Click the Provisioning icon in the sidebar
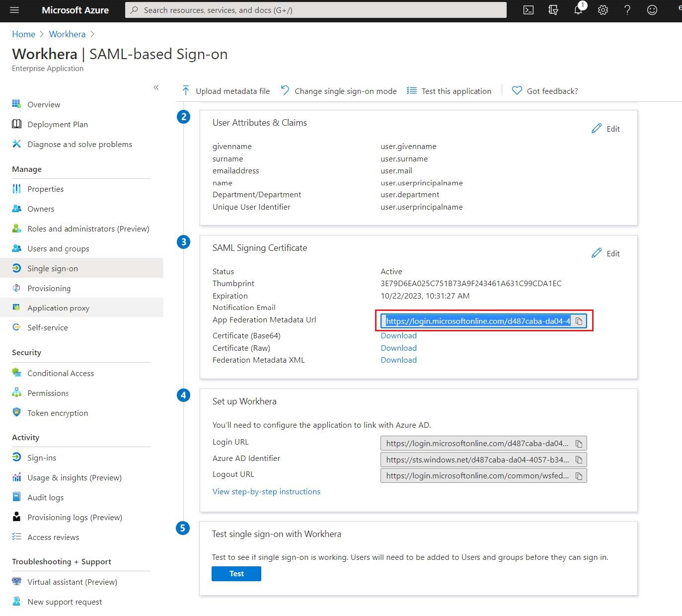The width and height of the screenshot is (682, 616). coord(16,288)
